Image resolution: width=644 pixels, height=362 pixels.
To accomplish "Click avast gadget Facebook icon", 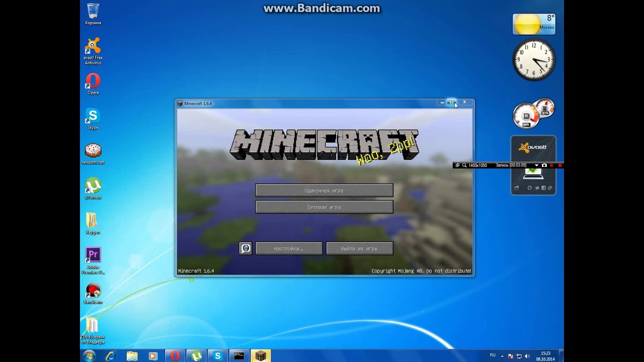I will [543, 188].
